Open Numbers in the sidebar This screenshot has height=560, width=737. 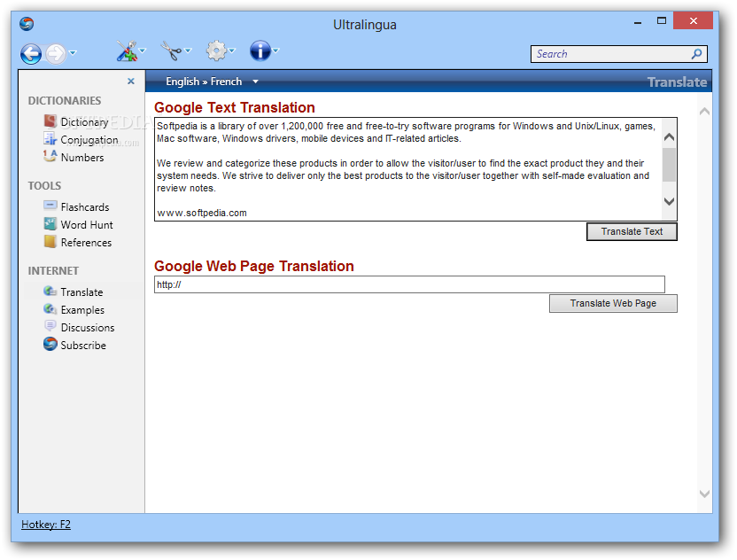(82, 158)
